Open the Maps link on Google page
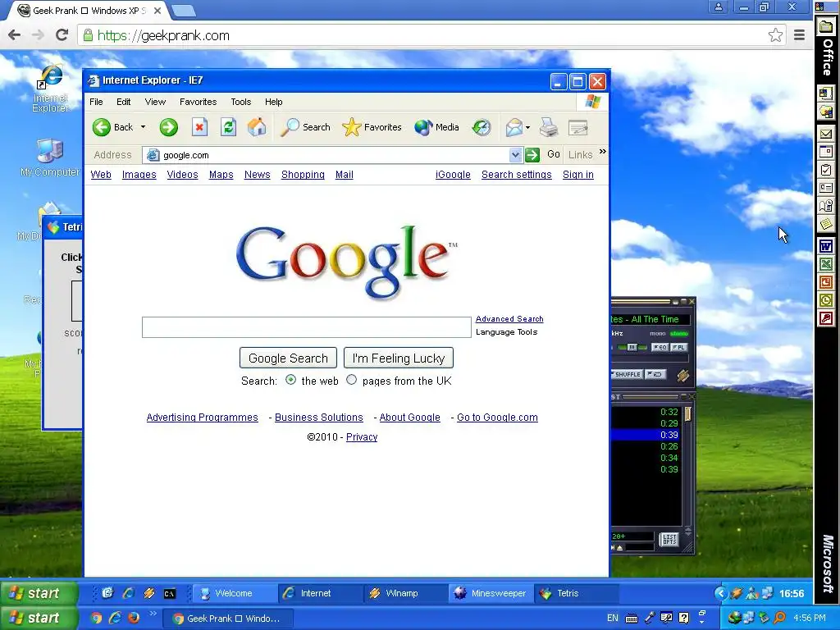Image resolution: width=840 pixels, height=630 pixels. (221, 175)
